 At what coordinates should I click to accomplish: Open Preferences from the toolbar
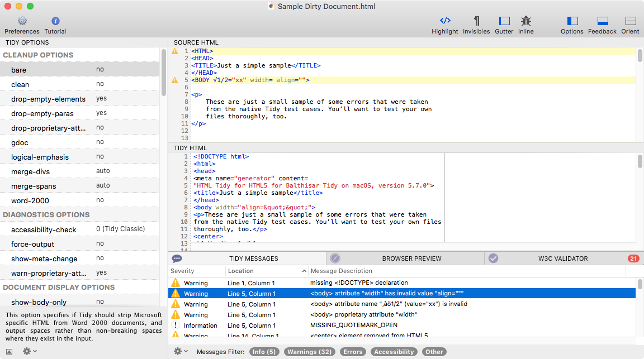pyautogui.click(x=22, y=25)
